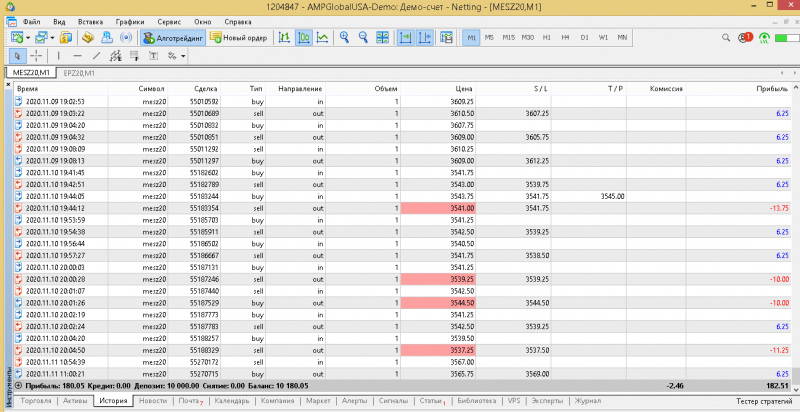
Task: Toggle chart auto-scroll button
Action: (406, 38)
